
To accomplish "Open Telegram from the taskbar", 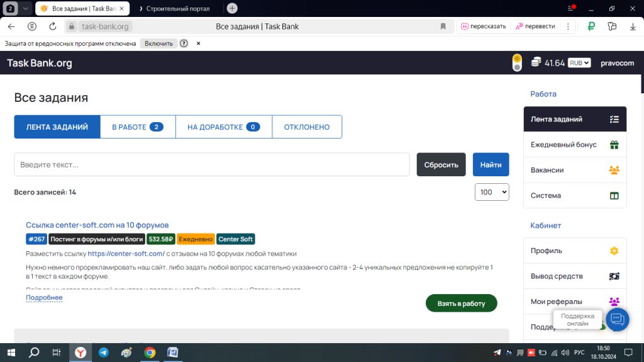I will tap(104, 353).
